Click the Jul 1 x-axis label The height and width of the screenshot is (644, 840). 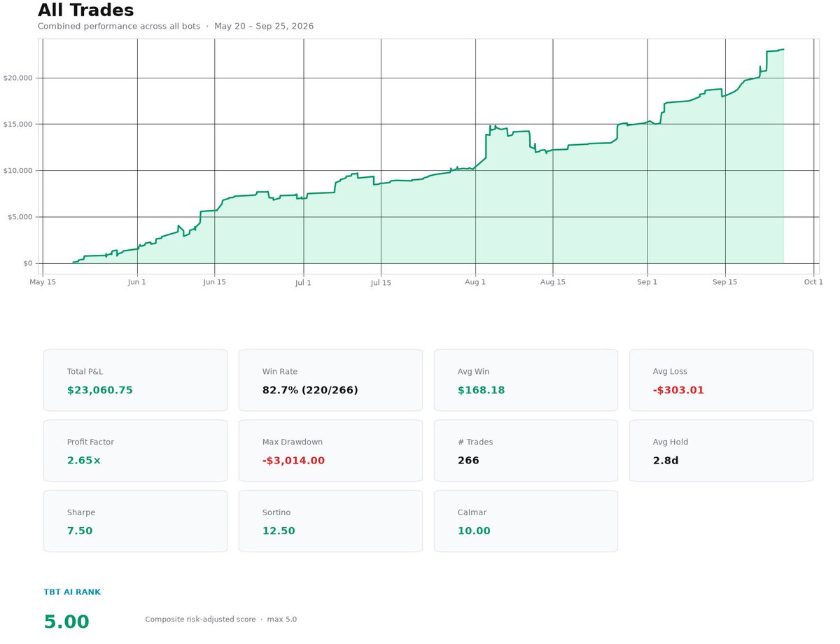coord(304,282)
